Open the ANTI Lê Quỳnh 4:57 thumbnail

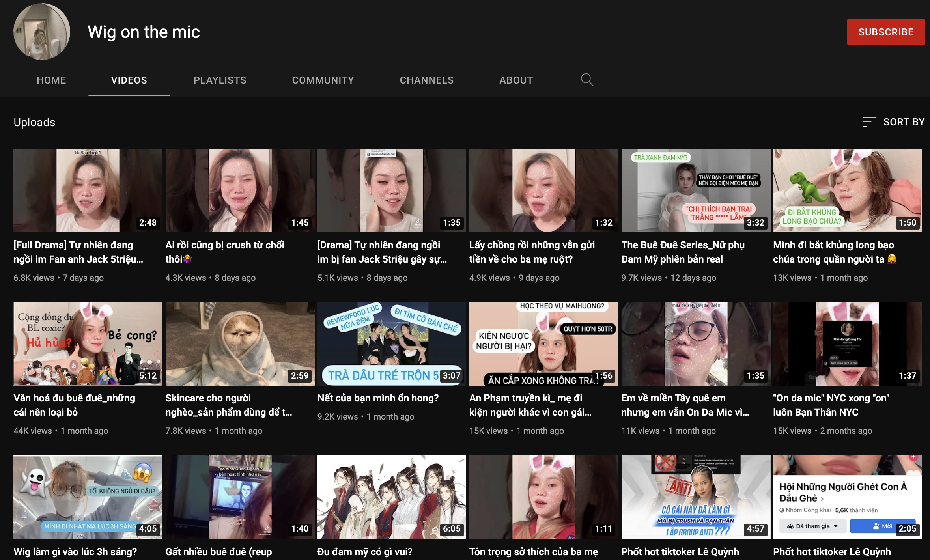point(695,497)
